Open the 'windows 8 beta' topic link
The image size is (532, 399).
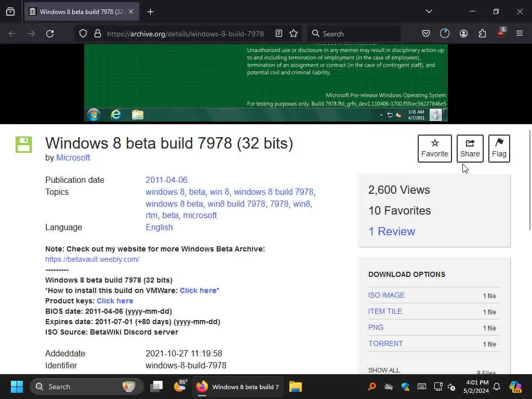pyautogui.click(x=174, y=204)
